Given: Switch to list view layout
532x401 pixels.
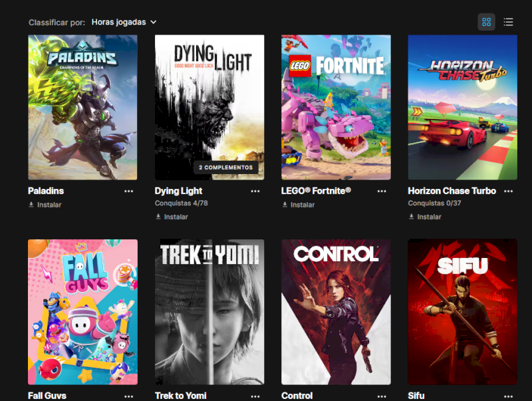Looking at the screenshot, I should (508, 22).
